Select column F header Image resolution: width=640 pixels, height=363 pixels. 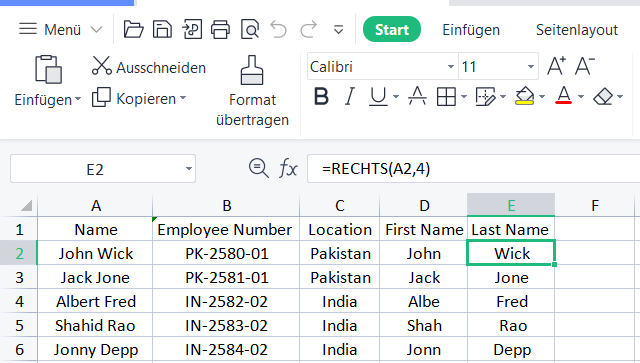point(595,205)
